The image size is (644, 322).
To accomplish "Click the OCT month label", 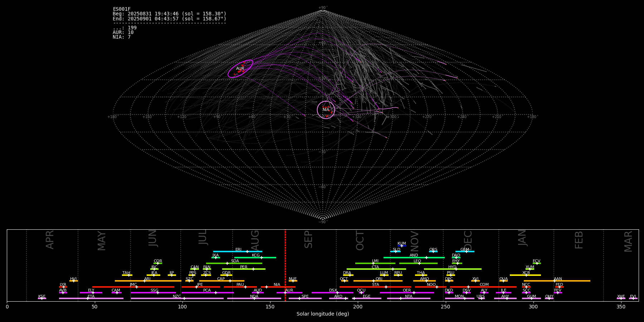I will click(360, 240).
